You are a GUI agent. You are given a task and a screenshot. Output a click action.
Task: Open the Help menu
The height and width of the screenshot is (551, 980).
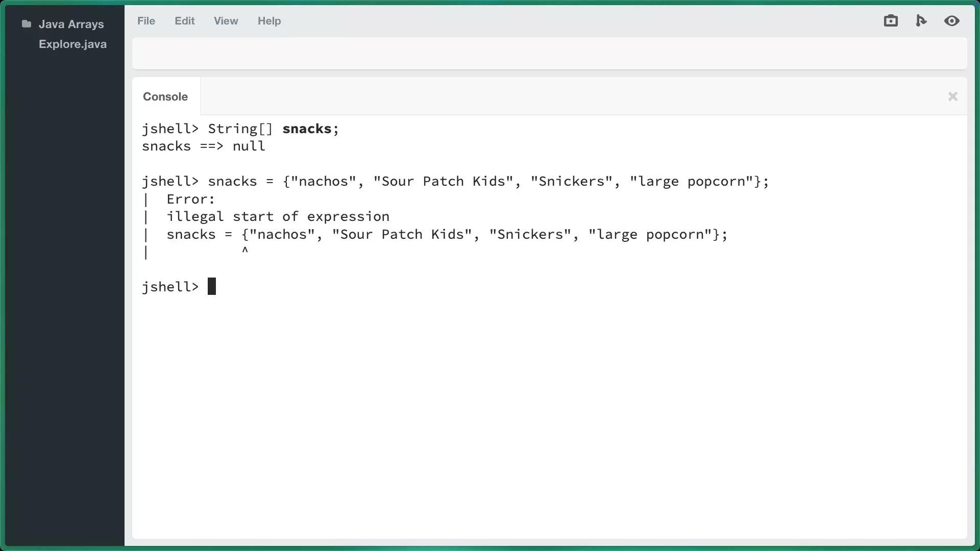click(269, 21)
